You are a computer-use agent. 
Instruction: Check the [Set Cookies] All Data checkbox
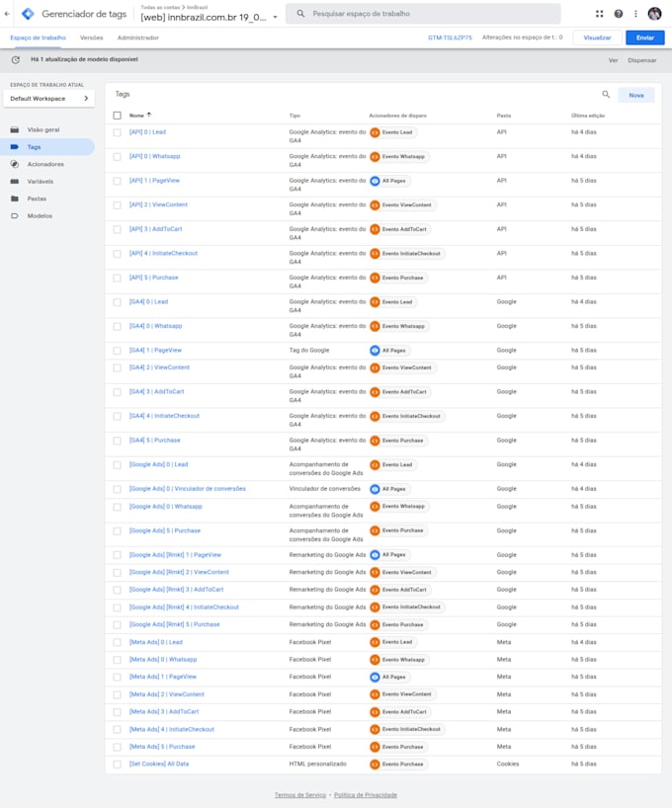click(117, 765)
